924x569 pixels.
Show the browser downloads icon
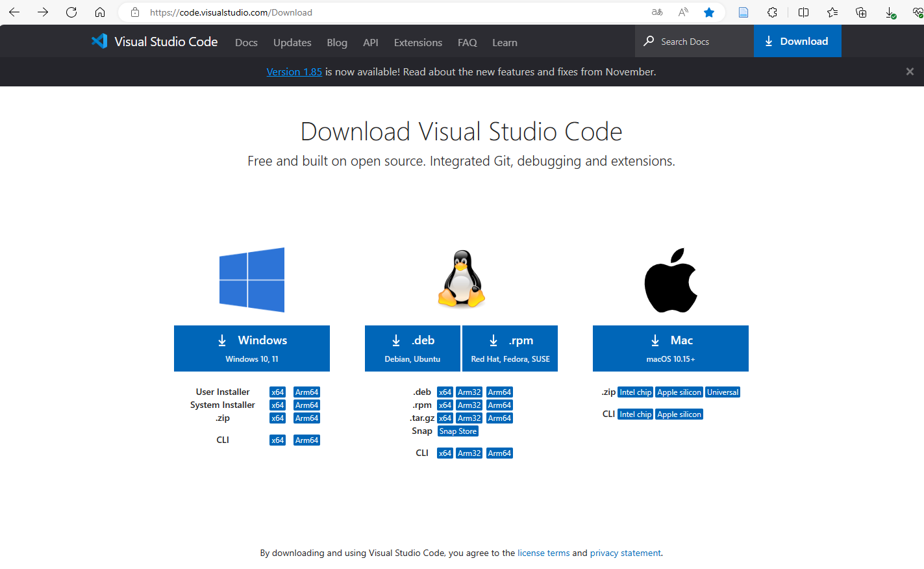coord(890,12)
